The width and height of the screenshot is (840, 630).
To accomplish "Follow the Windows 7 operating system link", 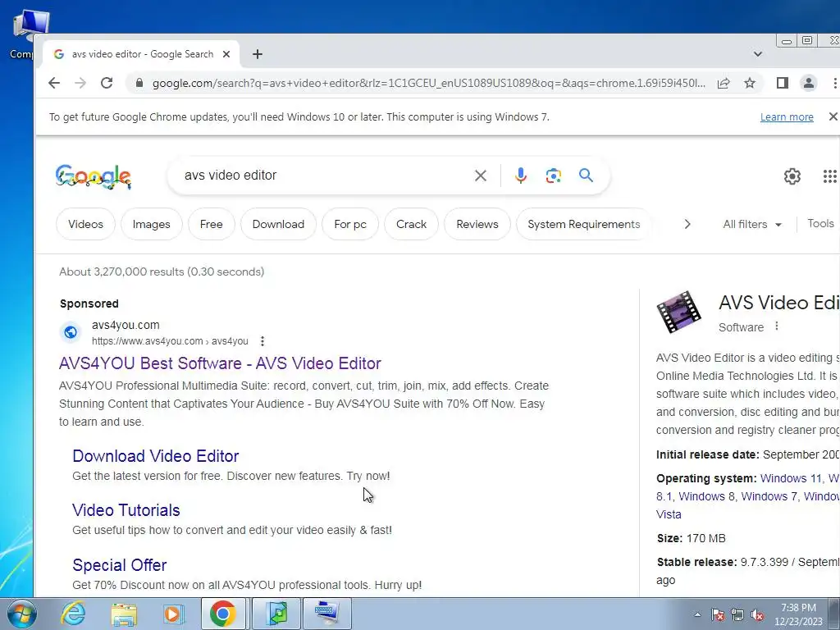I will click(x=769, y=496).
